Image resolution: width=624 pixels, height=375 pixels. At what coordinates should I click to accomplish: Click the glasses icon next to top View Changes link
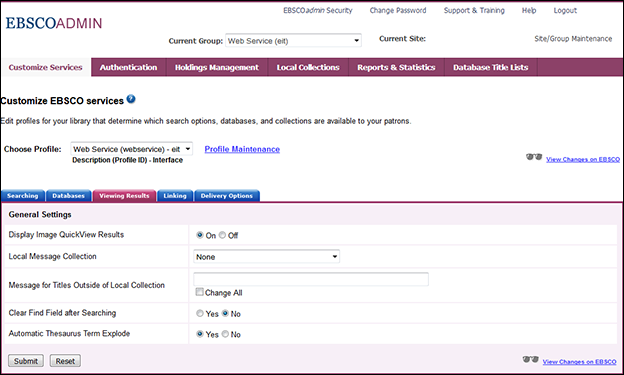click(x=534, y=157)
